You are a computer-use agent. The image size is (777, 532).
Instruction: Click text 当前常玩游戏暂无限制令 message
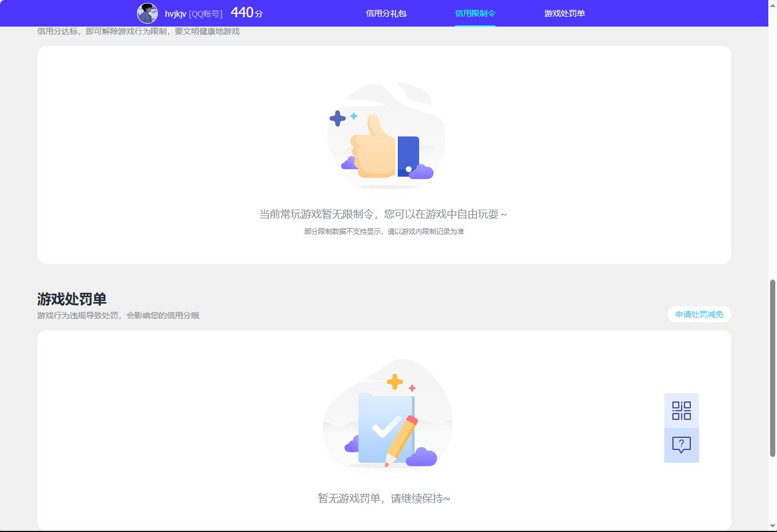(x=383, y=214)
